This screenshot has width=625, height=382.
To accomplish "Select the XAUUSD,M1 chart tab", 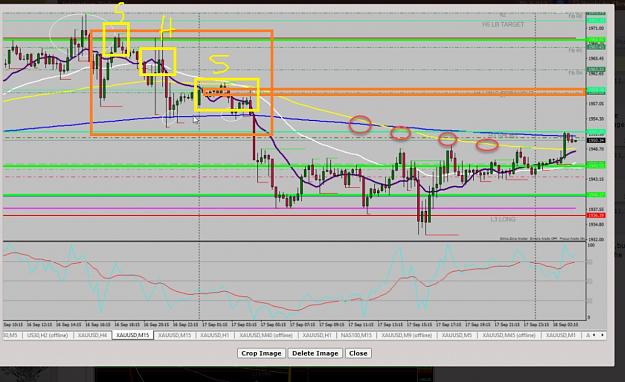I will click(x=560, y=335).
